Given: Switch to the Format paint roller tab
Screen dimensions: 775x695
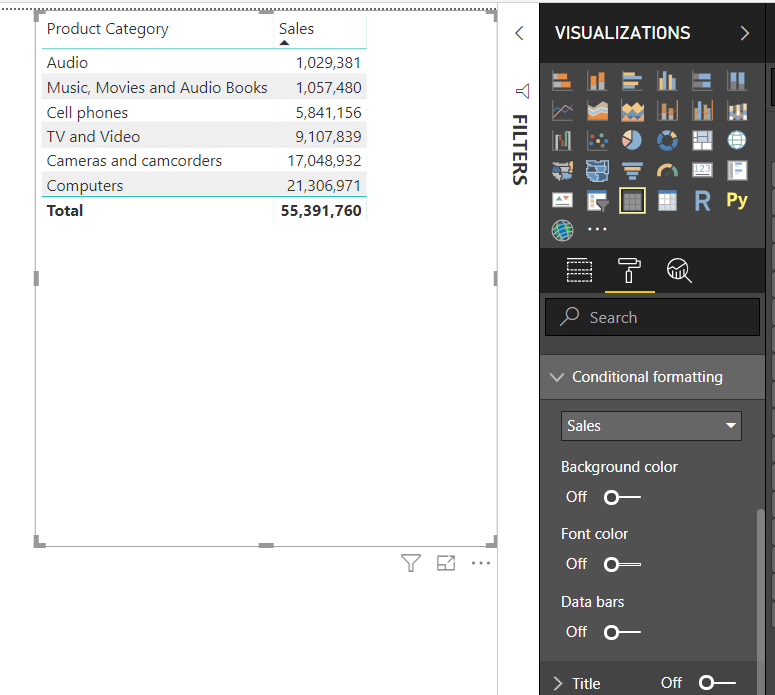Looking at the screenshot, I should point(629,270).
